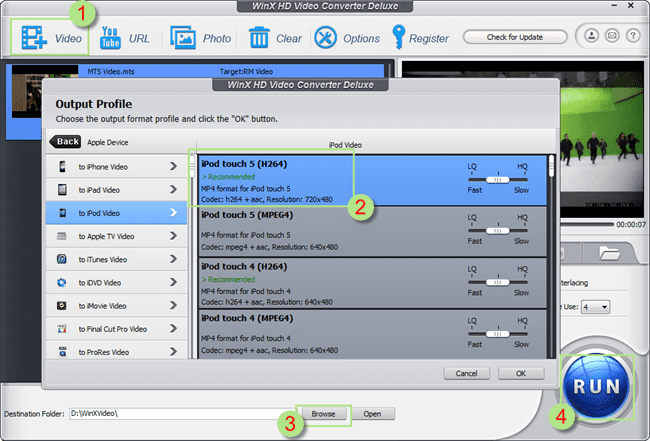Click the help question mark icon
The width and height of the screenshot is (650, 441).
[x=633, y=36]
